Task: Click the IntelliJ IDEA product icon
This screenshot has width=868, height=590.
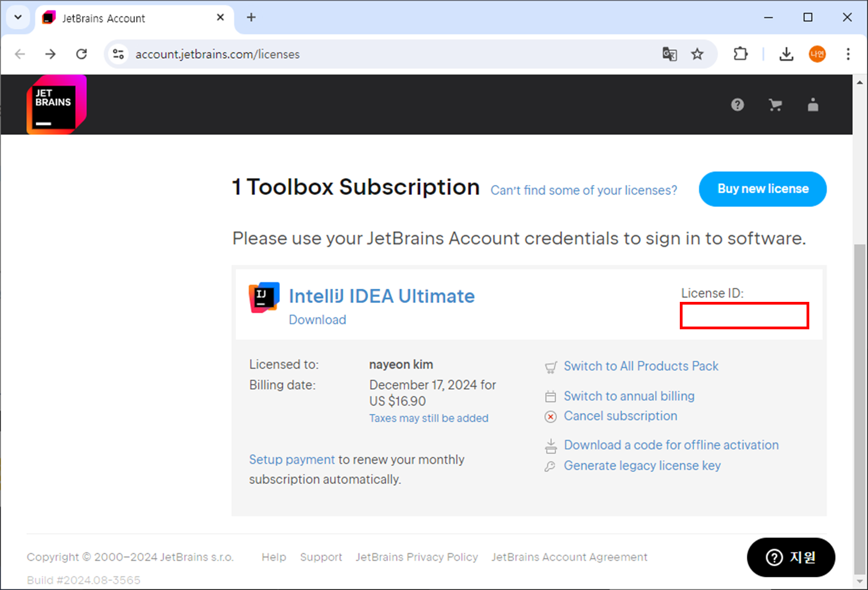Action: pos(264,297)
